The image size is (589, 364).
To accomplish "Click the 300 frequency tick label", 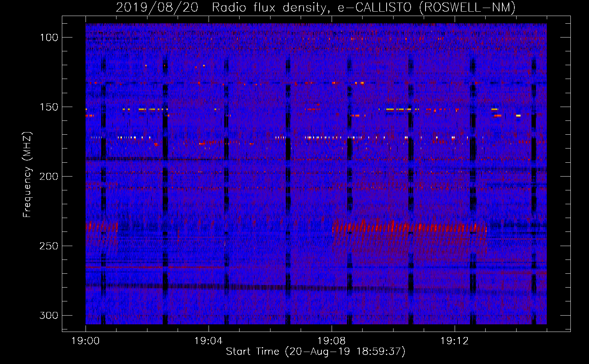I will tap(49, 315).
